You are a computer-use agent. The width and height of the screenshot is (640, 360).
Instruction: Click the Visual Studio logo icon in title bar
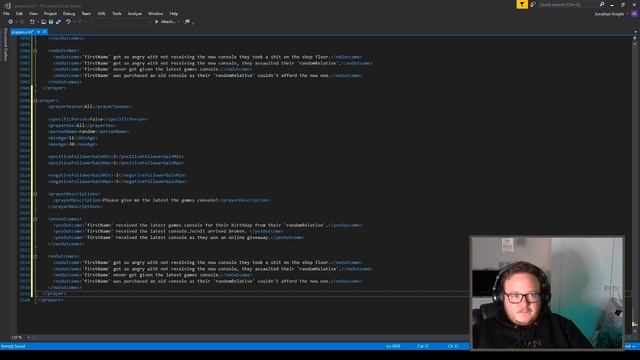[x=7, y=5]
